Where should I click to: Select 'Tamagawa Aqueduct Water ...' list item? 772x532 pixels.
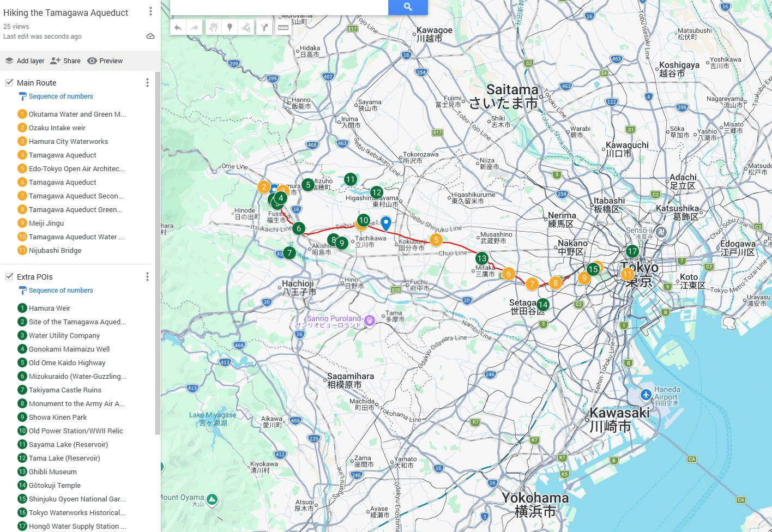pyautogui.click(x=76, y=237)
